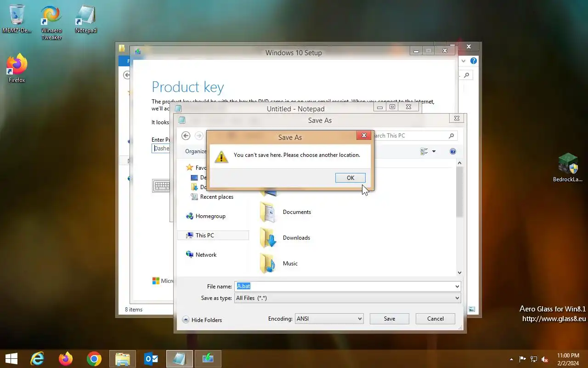Expand the File name history dropdown arrow
Viewport: 588px width, 368px height.
click(457, 286)
